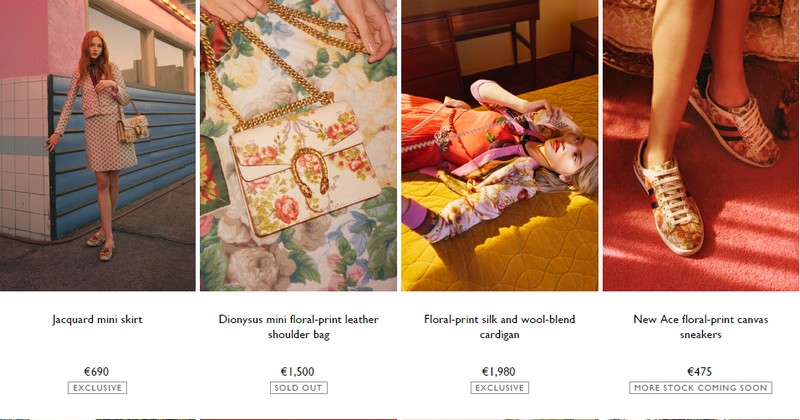Click the €475 sneakers price
The height and width of the screenshot is (420, 800).
pyautogui.click(x=700, y=372)
